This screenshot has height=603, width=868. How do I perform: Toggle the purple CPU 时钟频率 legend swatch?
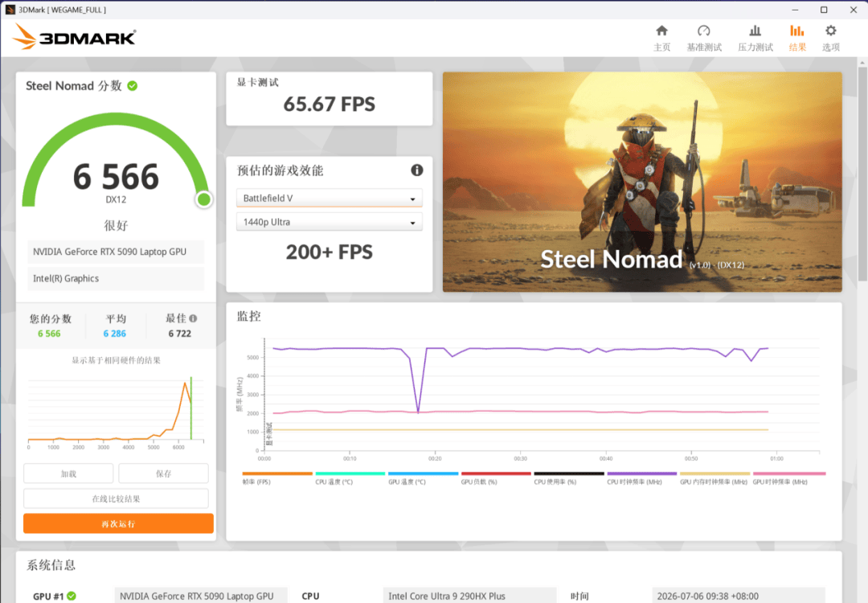click(x=641, y=474)
